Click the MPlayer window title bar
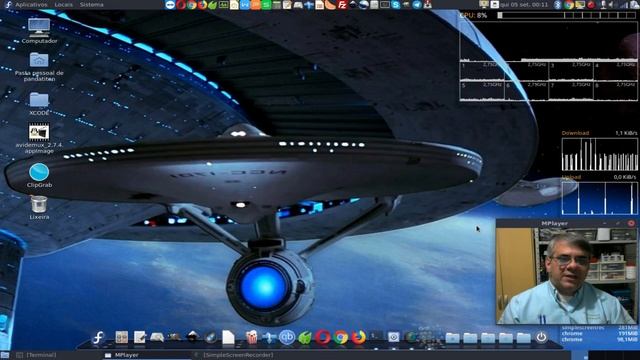Screen dimensions: 640x360 coord(554,223)
